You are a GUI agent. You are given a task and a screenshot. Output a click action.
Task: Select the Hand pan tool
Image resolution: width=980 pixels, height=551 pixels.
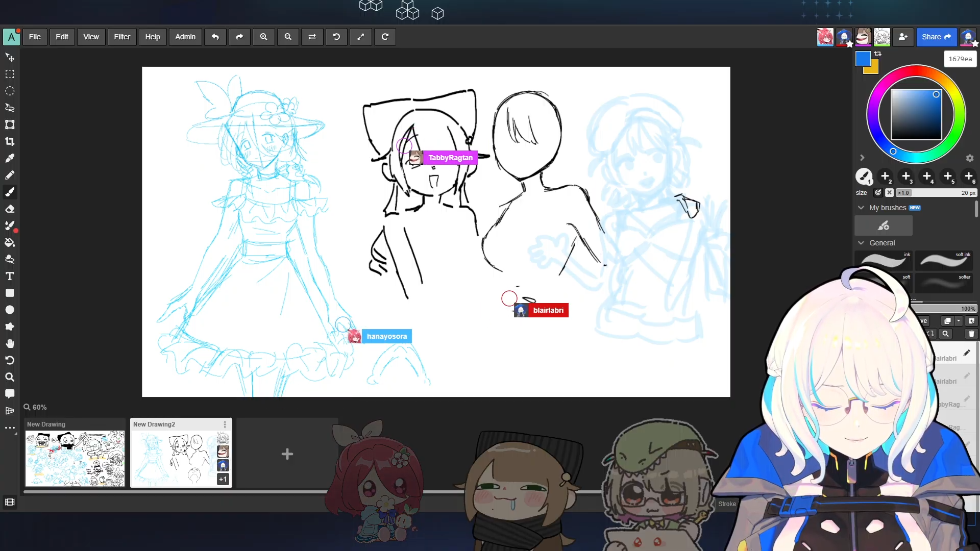[x=10, y=343]
